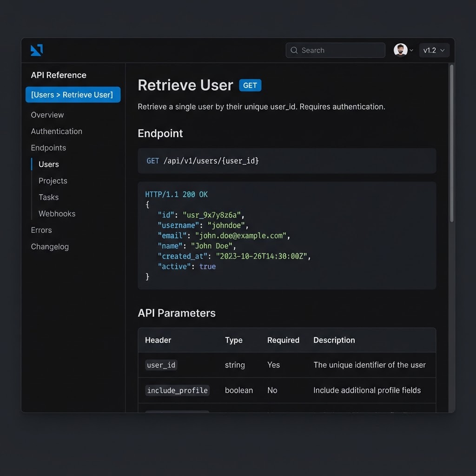Click the Retrieve User page title

[185, 85]
